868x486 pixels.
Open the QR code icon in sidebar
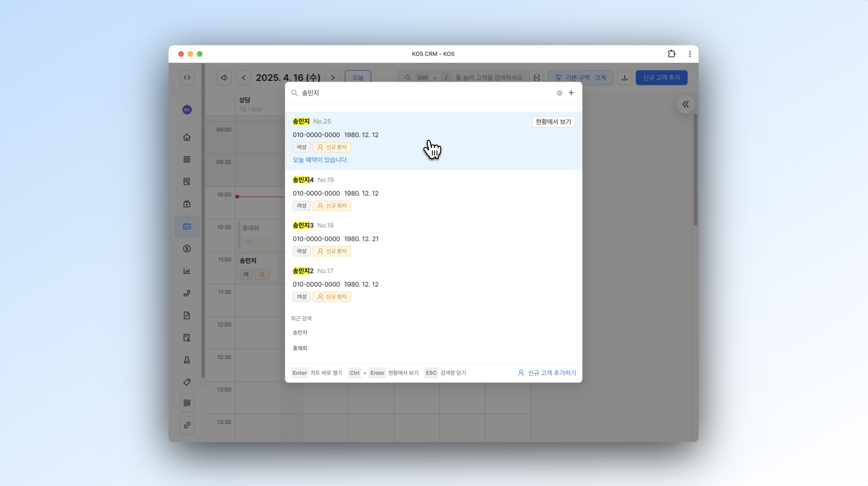(x=187, y=403)
